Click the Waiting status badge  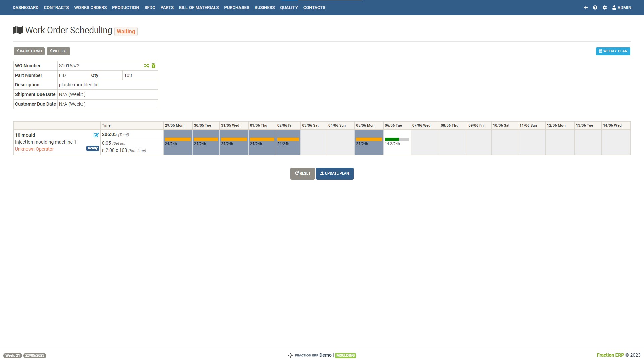coord(126,31)
